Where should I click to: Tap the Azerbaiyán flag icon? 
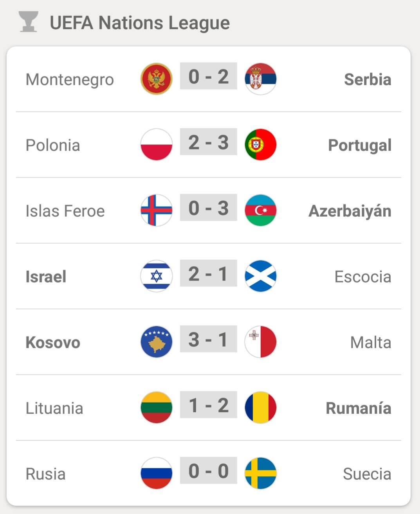pyautogui.click(x=261, y=210)
